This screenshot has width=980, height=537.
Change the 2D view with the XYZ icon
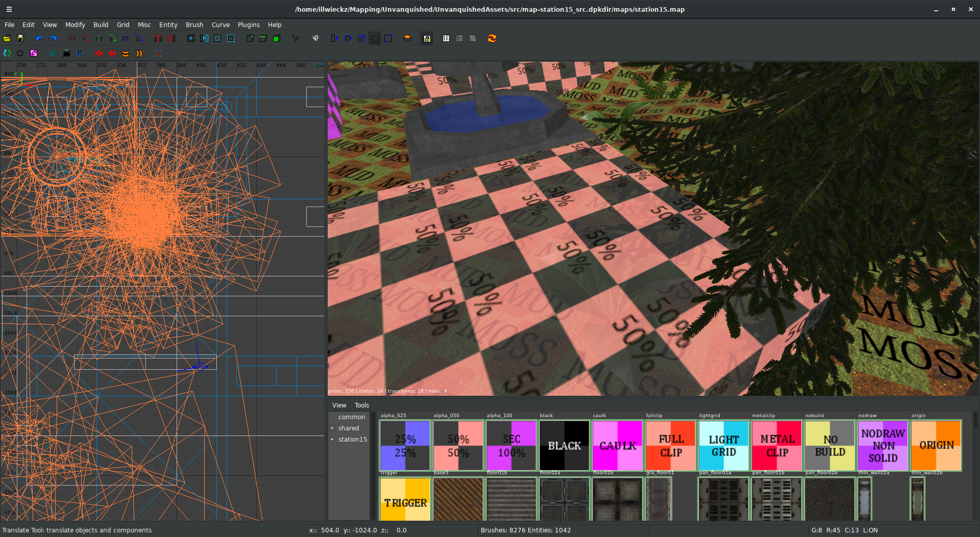tap(296, 38)
